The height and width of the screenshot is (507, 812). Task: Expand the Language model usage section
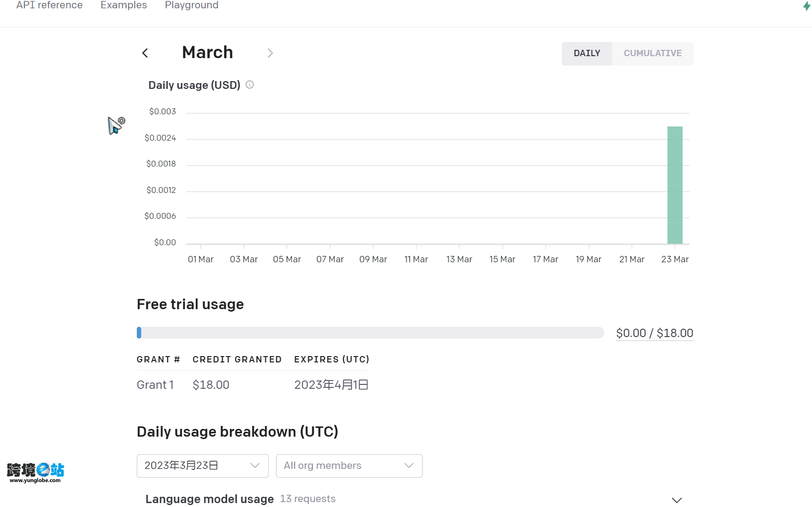tap(677, 500)
